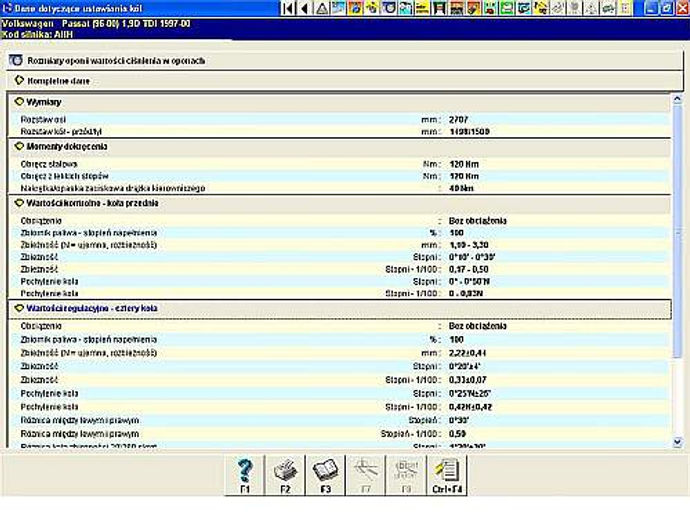Open help with the F1 question mark

pos(245,475)
